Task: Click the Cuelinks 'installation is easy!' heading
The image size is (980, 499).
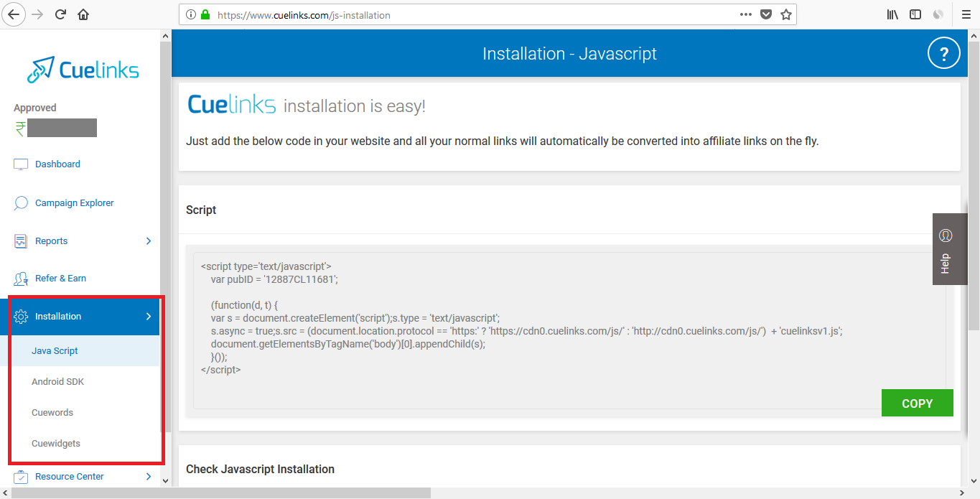Action: pyautogui.click(x=307, y=106)
